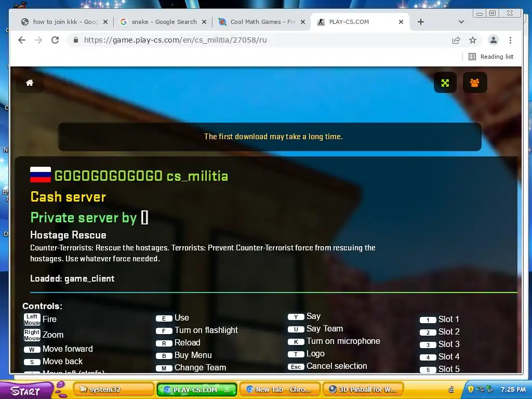
Task: Click the Y key Say icon
Action: click(296, 317)
